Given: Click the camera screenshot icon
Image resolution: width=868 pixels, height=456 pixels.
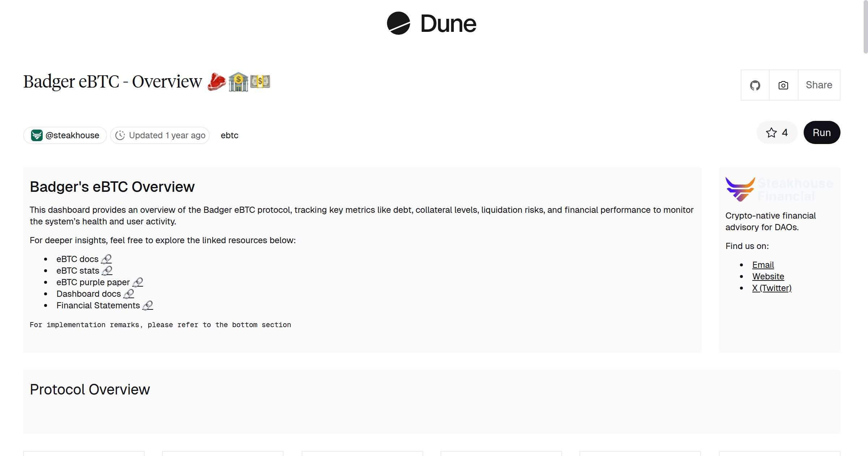Looking at the screenshot, I should (783, 85).
